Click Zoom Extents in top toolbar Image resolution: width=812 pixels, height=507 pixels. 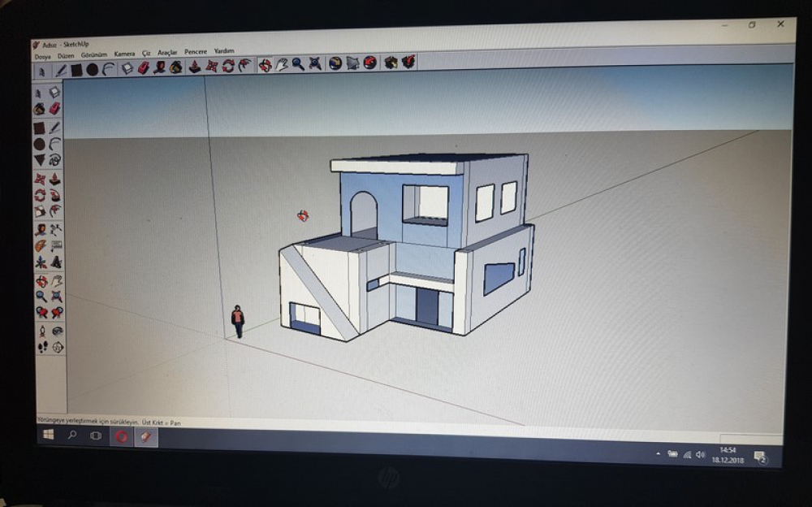315,63
